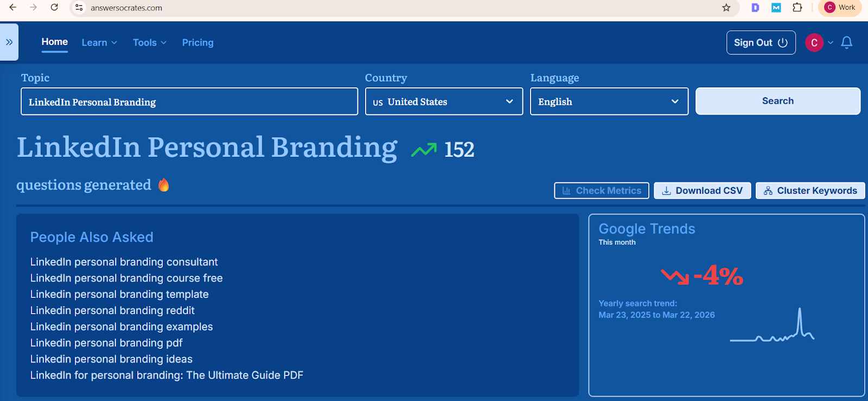868x401 pixels.
Task: Click the -4% trend value
Action: 719,275
